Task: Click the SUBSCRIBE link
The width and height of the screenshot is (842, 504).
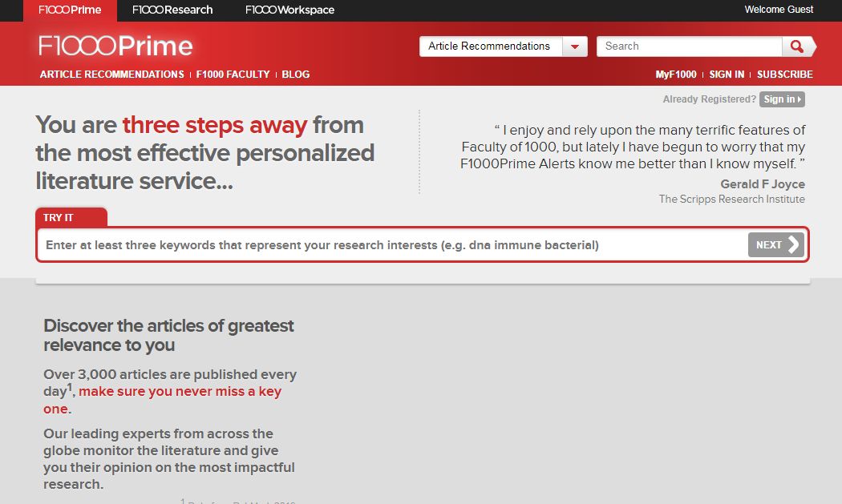Action: coord(784,74)
